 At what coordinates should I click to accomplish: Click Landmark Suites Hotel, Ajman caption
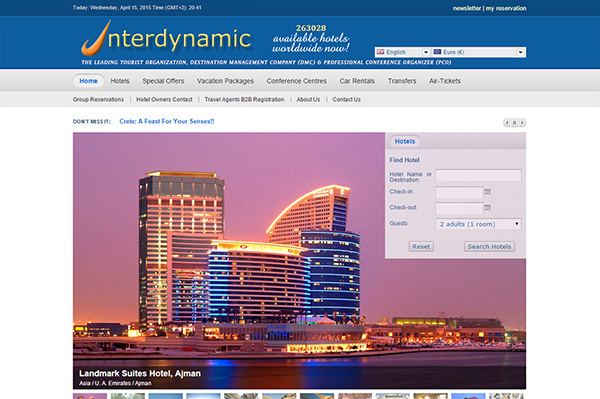pyautogui.click(x=140, y=373)
